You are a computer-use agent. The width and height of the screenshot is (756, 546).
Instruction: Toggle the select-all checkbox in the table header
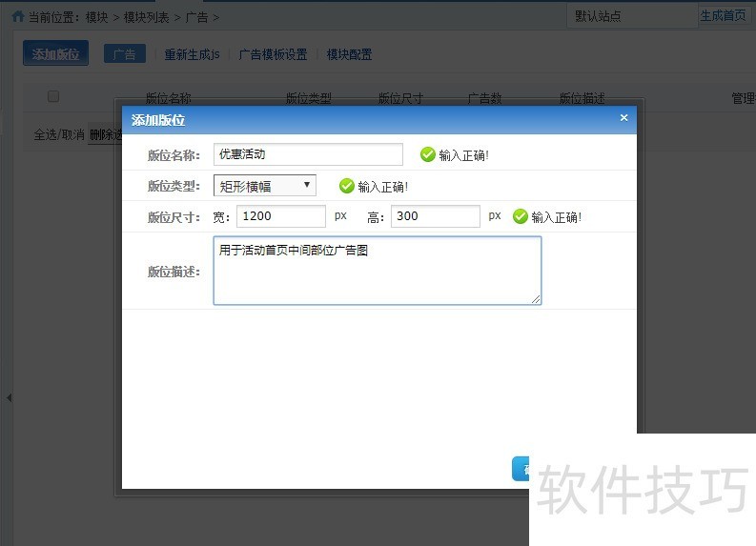53,96
